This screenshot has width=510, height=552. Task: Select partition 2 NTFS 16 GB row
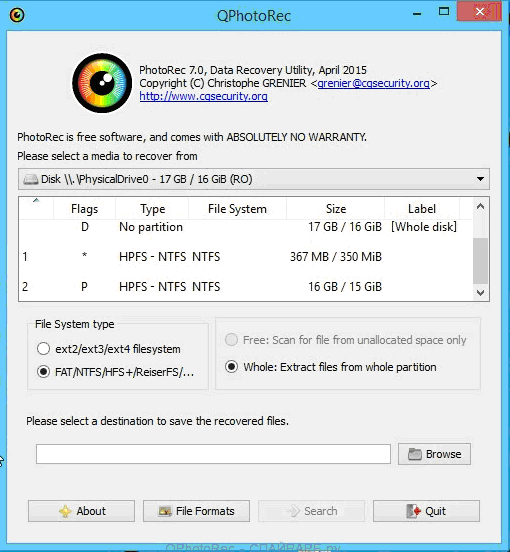pyautogui.click(x=246, y=287)
